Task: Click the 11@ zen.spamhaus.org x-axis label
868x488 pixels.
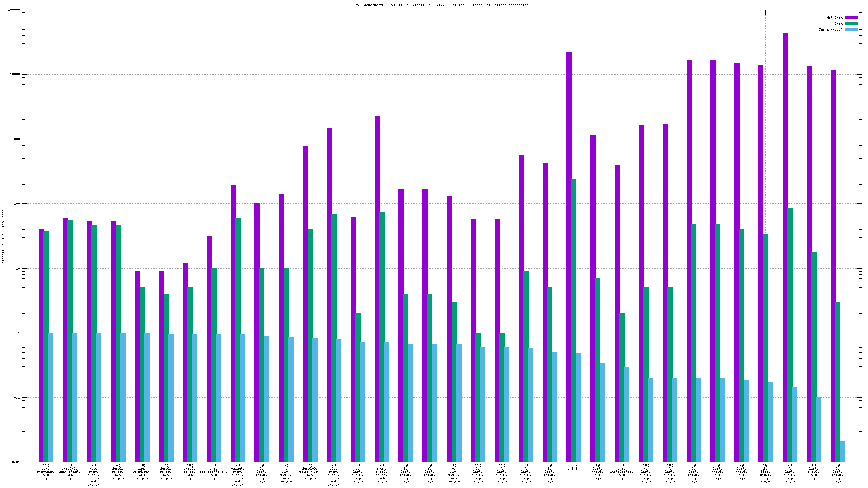Action: pos(46,472)
